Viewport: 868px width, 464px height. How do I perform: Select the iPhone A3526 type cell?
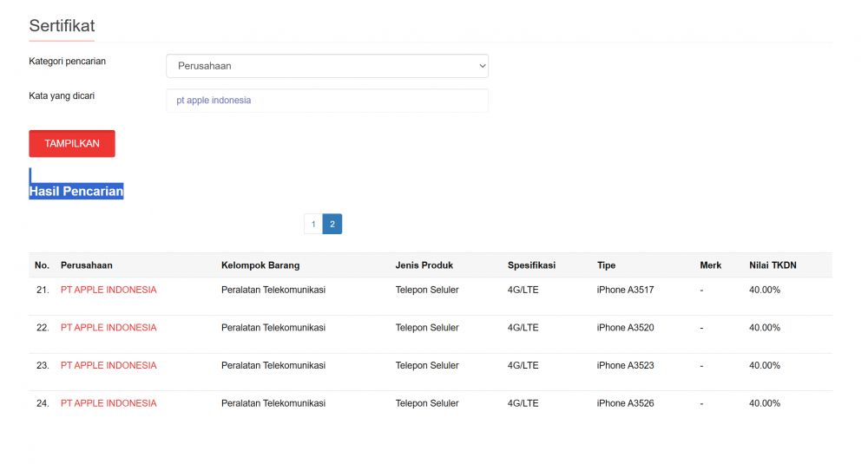coord(625,403)
